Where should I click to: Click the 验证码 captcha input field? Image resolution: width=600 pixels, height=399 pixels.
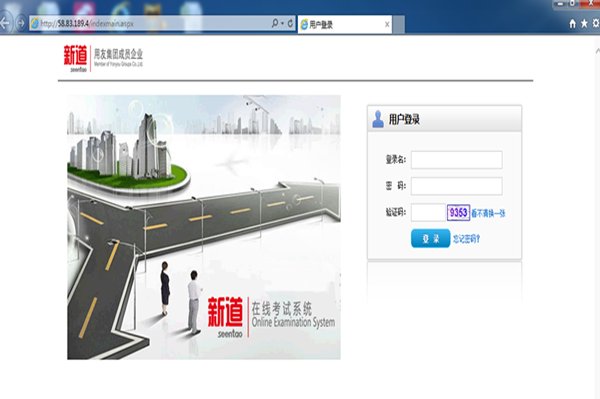click(428, 212)
